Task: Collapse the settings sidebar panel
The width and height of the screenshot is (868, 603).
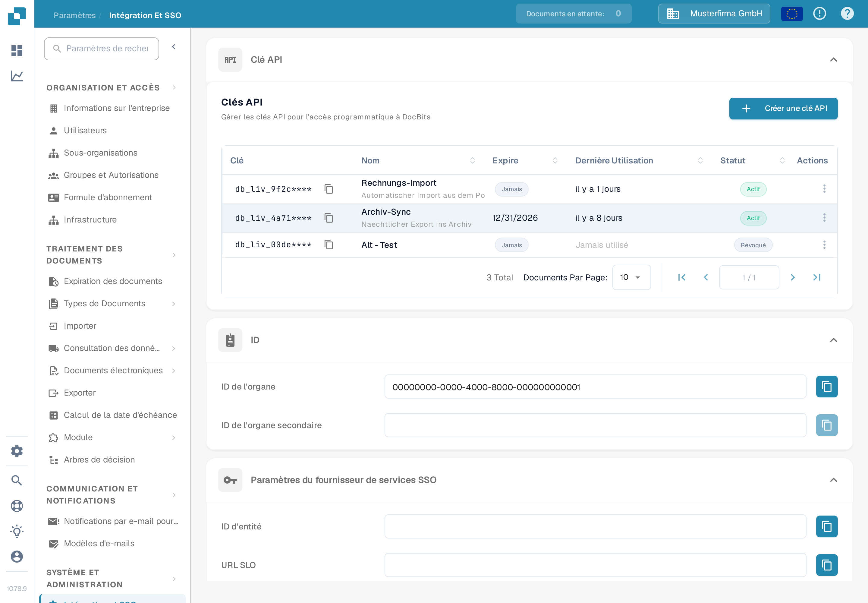Action: click(174, 47)
